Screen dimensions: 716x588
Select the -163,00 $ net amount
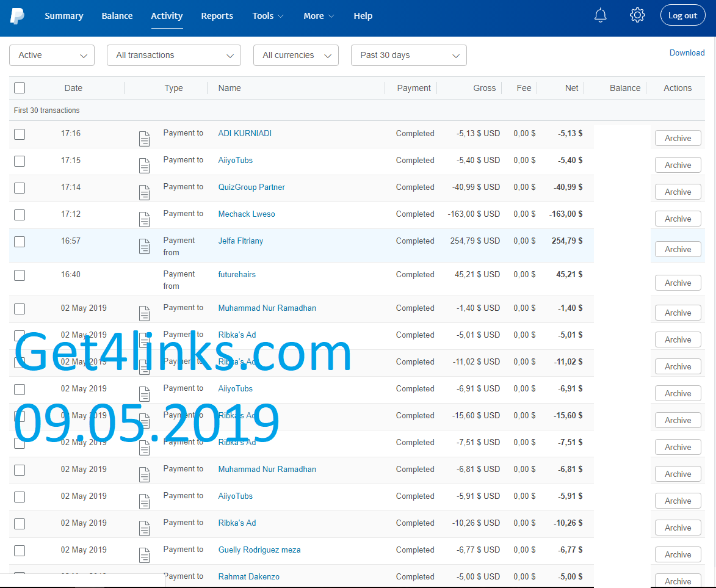click(x=566, y=214)
